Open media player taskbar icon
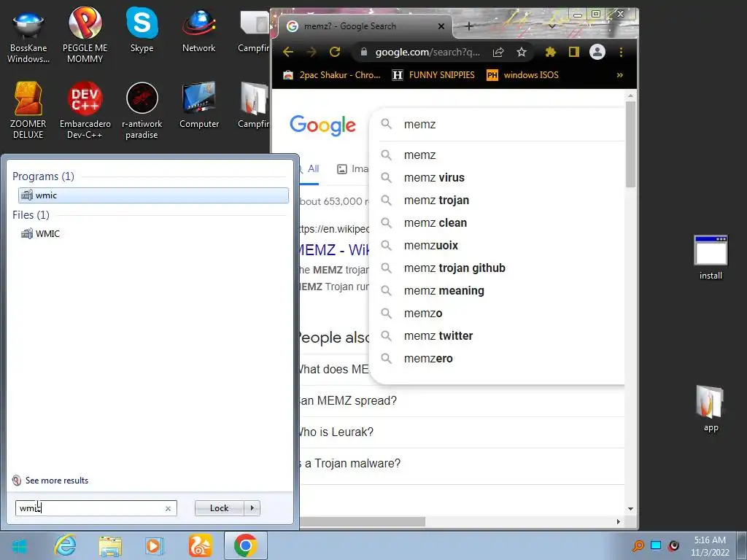This screenshot has width=747, height=560. (x=155, y=545)
